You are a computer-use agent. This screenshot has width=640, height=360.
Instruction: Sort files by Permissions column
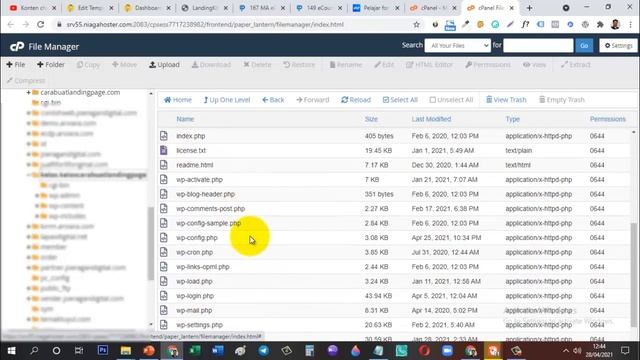pos(607,119)
